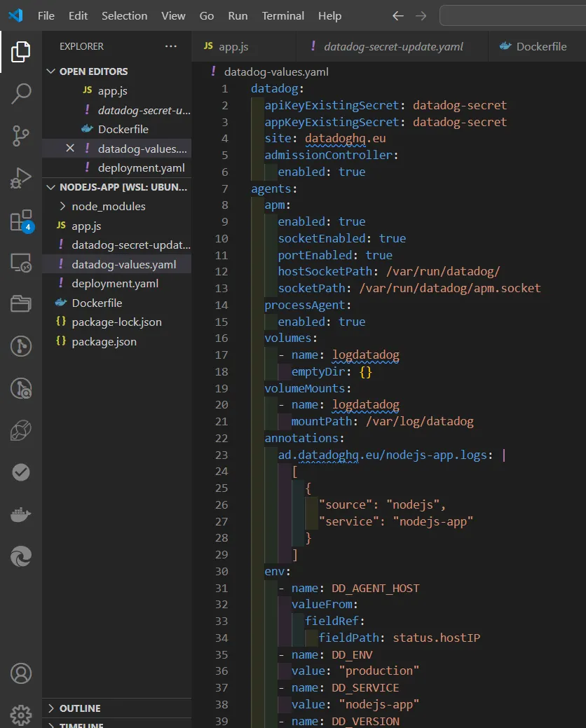Click the command center search box
Viewport: 586px width, 728px height.
[512, 16]
